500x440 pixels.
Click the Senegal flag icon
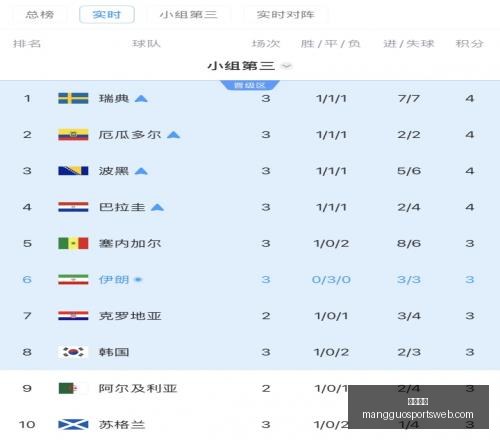tap(73, 243)
